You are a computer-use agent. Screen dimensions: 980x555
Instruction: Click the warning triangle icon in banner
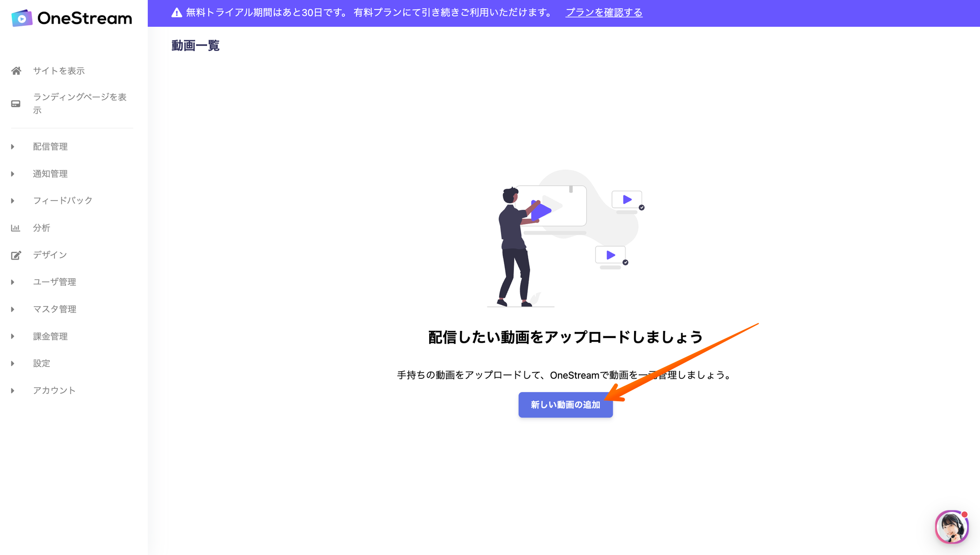(177, 13)
